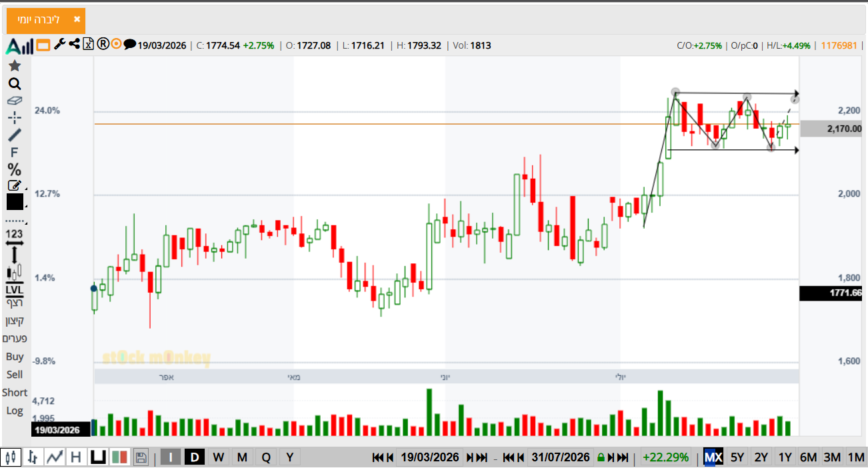Jump end date to last bar
The image size is (868, 468).
click(x=623, y=457)
